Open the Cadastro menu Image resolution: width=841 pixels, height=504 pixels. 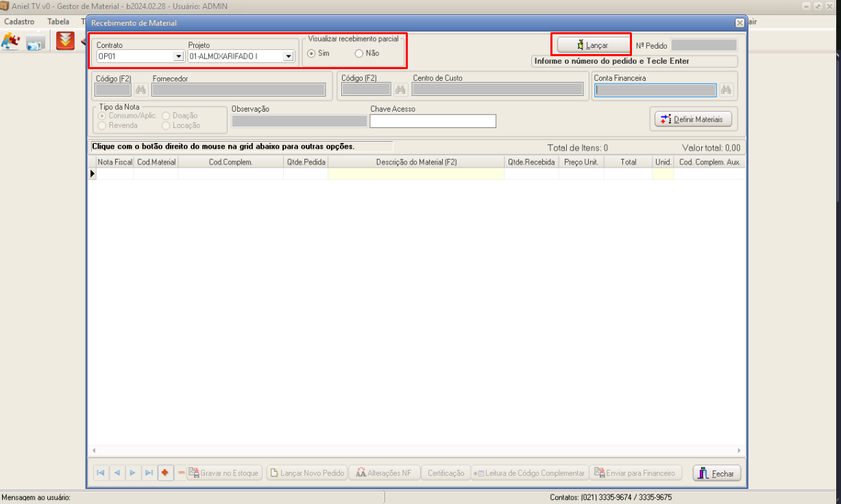click(19, 21)
